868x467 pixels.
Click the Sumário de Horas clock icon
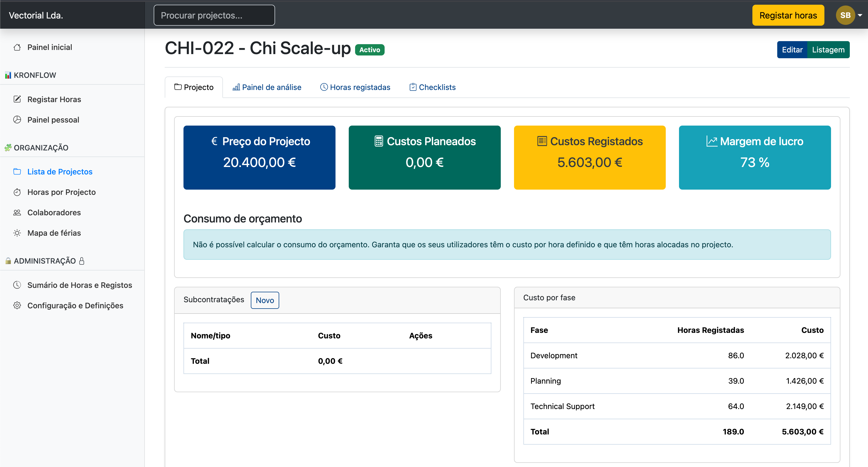pos(18,285)
